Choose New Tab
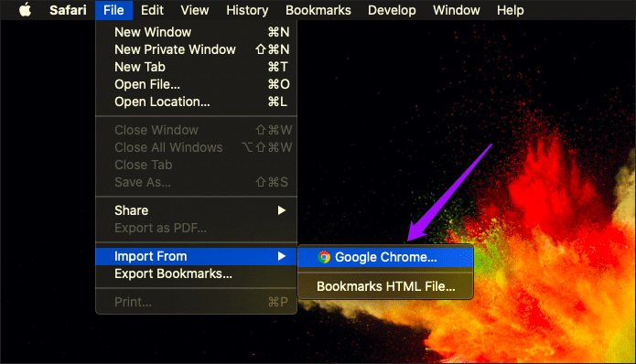The width and height of the screenshot is (636, 364). 197,67
